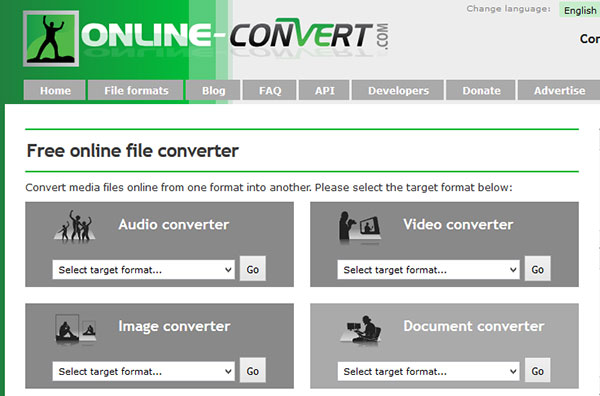Click Go button in Audio converter
The image size is (600, 396).
click(x=253, y=269)
